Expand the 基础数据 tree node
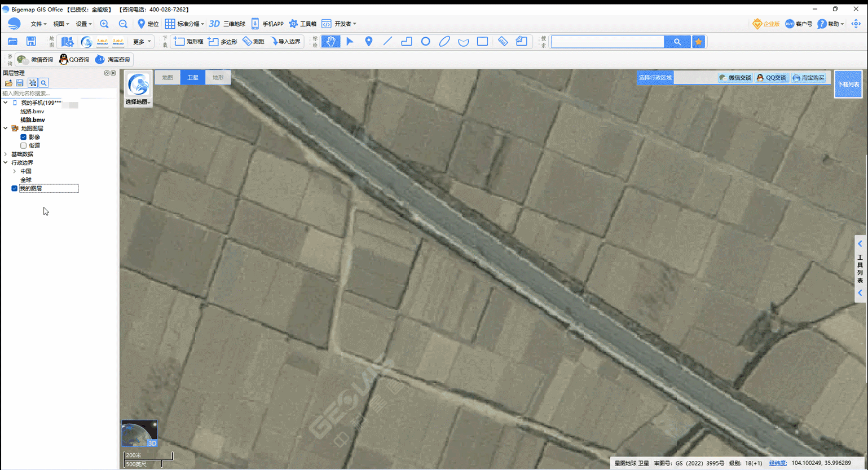Image resolution: width=868 pixels, height=470 pixels. pos(6,154)
